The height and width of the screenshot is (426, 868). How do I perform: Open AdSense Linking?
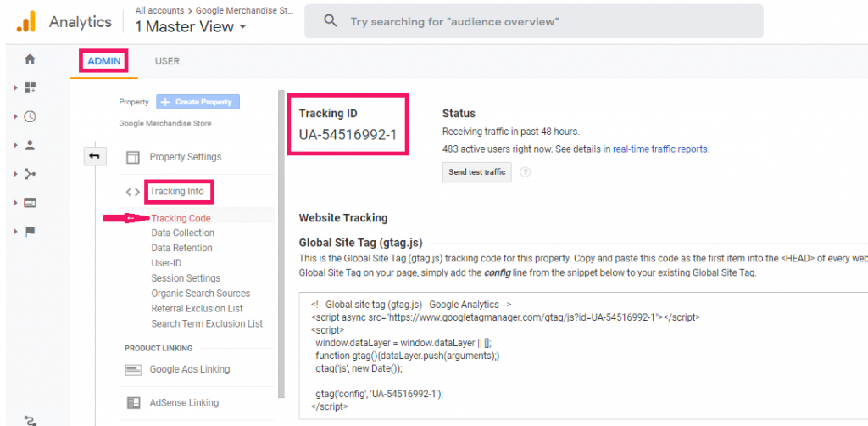[x=184, y=403]
